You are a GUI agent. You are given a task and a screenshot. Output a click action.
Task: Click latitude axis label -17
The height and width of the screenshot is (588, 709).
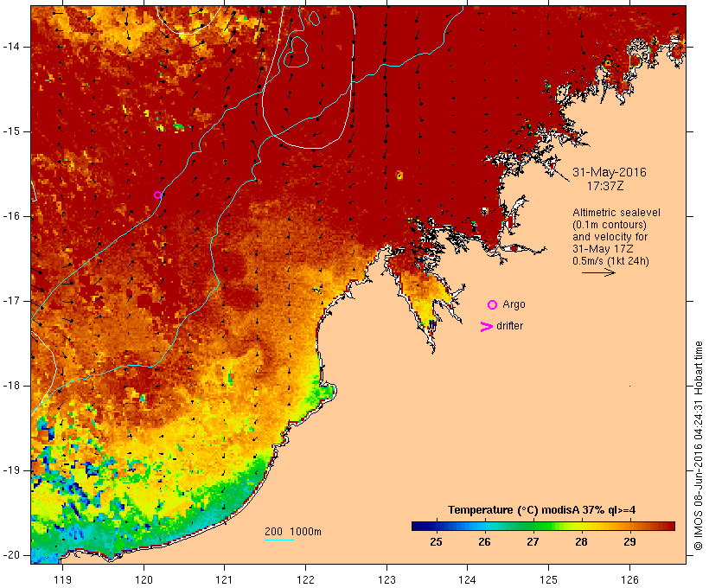coord(11,301)
